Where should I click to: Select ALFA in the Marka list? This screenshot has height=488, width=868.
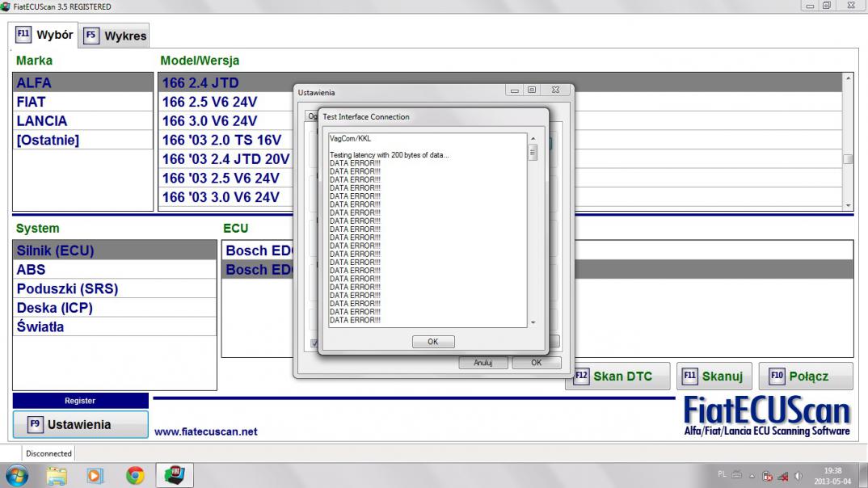83,82
